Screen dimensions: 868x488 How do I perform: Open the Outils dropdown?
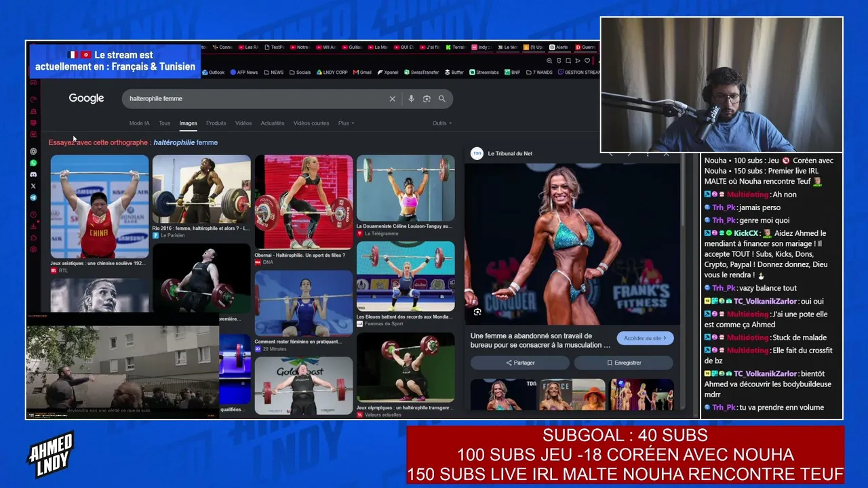click(442, 123)
